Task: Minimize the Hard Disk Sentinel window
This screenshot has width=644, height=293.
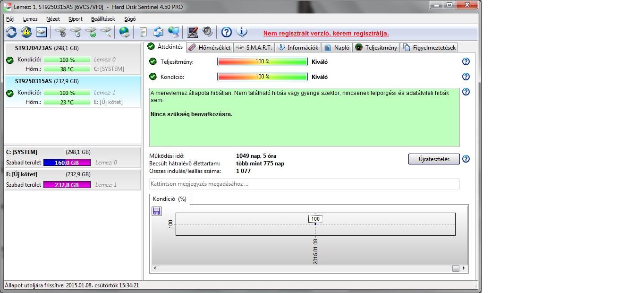Action: pos(437,5)
